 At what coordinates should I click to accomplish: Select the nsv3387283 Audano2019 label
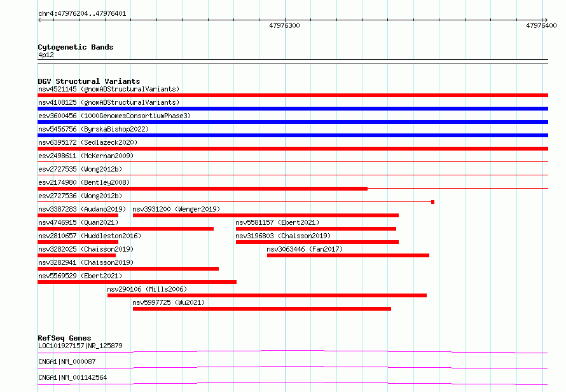[x=82, y=209]
